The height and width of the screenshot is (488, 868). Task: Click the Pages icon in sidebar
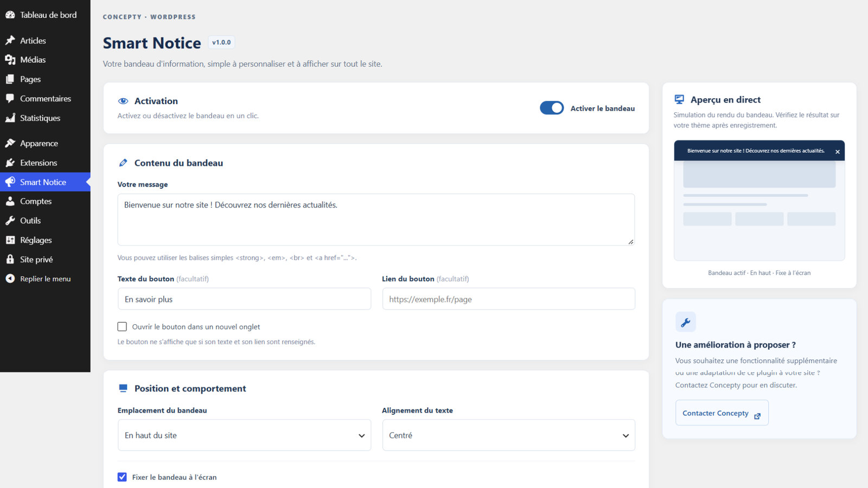click(10, 79)
